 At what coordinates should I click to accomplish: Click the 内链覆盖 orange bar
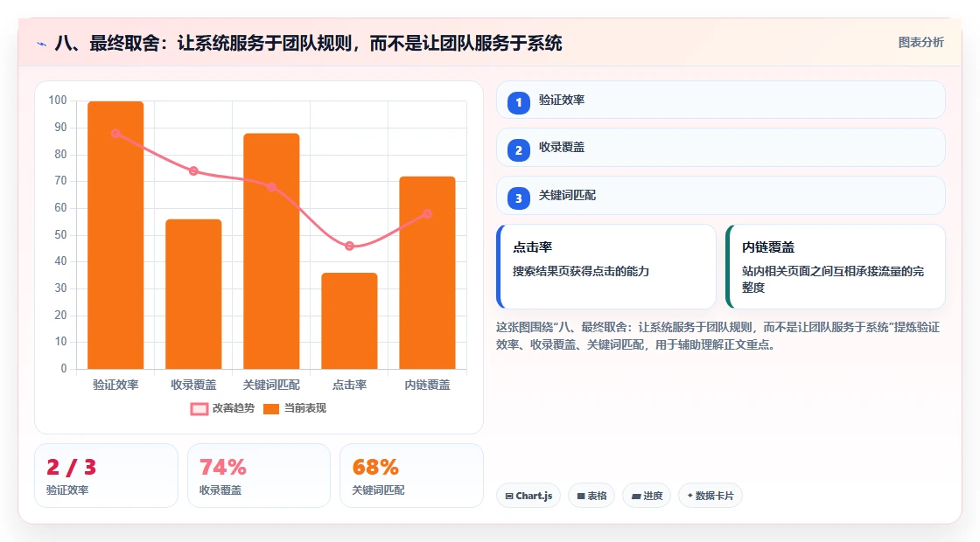[x=428, y=272]
